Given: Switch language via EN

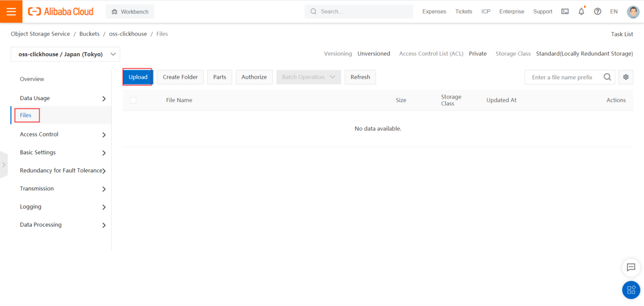Looking at the screenshot, I should pos(614,11).
